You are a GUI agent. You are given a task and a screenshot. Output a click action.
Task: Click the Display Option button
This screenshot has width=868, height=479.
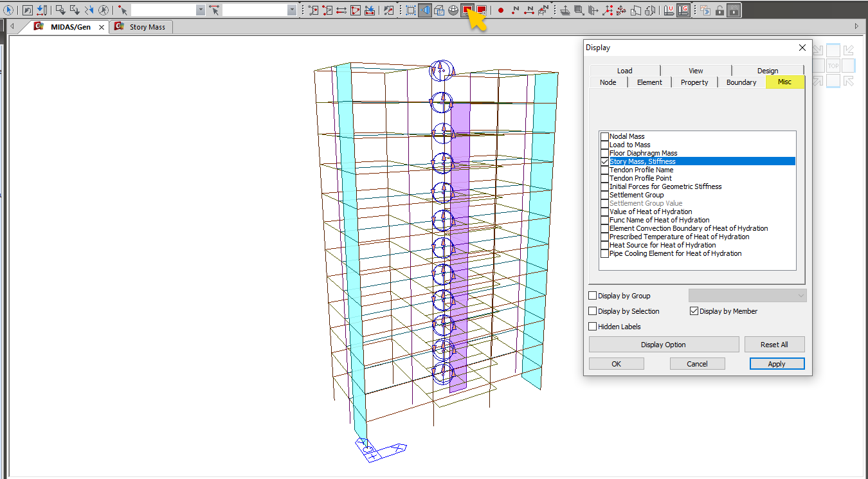[663, 345]
